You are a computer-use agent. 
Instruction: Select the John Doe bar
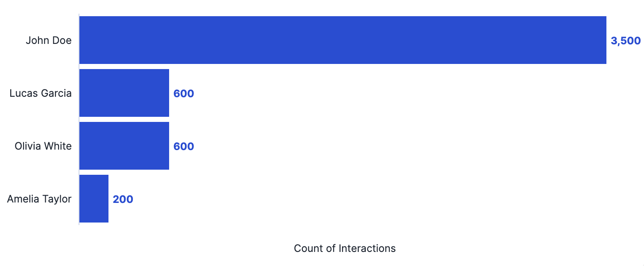pos(343,40)
